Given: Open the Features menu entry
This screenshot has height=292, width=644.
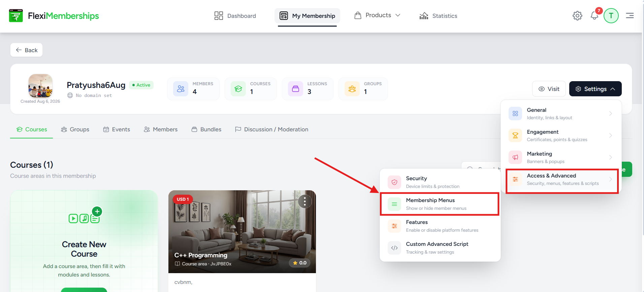Looking at the screenshot, I should pyautogui.click(x=440, y=226).
